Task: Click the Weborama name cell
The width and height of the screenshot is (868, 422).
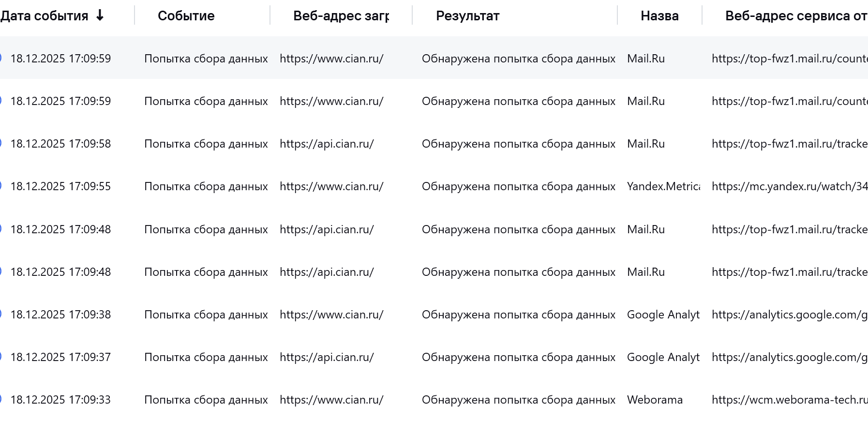Action: (x=655, y=400)
